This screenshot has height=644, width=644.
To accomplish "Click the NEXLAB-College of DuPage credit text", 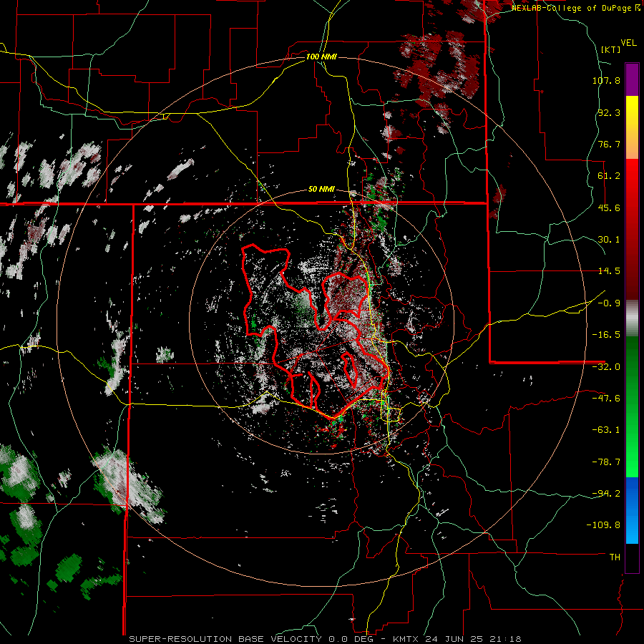I will point(575,8).
